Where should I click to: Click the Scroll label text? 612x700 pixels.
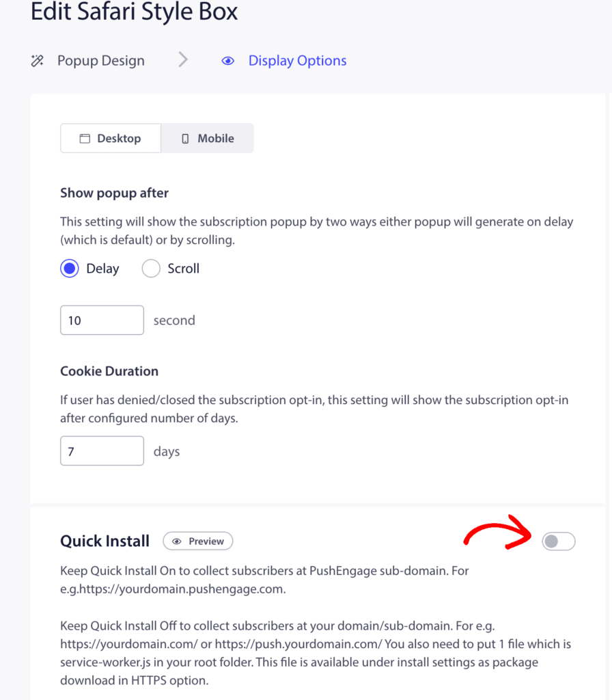click(x=183, y=268)
